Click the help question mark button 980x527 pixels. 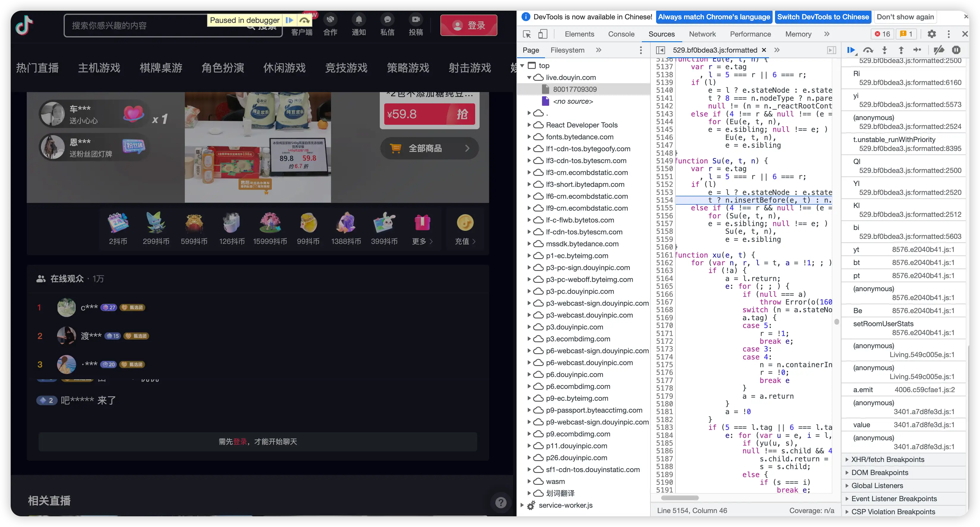501,503
